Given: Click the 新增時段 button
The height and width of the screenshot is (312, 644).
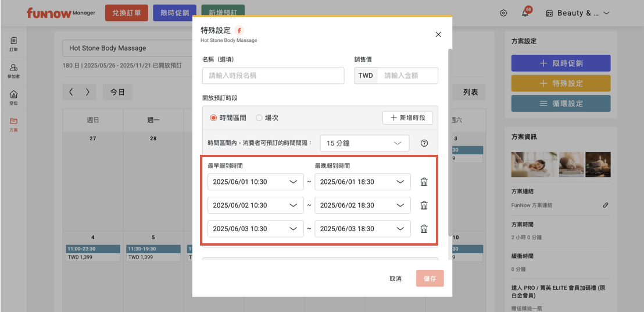Looking at the screenshot, I should point(407,118).
